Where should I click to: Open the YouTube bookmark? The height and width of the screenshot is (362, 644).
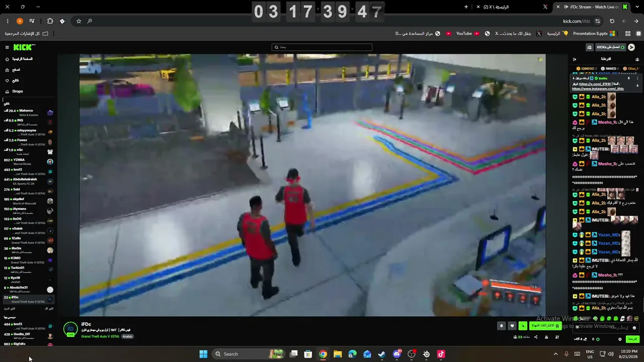pos(467,34)
